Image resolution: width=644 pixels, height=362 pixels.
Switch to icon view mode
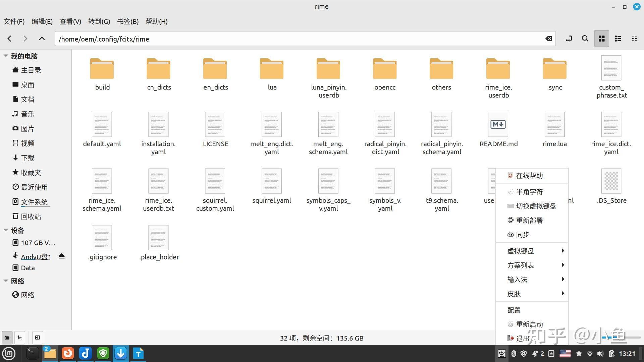[x=601, y=39]
